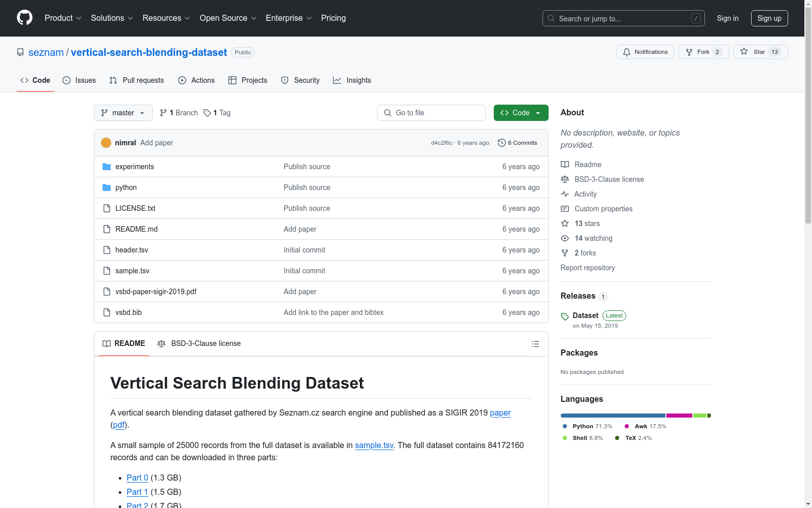Switch to the Issues tab

pos(79,80)
